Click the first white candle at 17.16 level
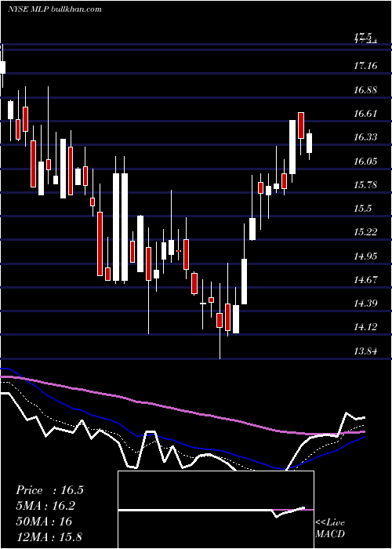The image size is (392, 549). point(3,67)
